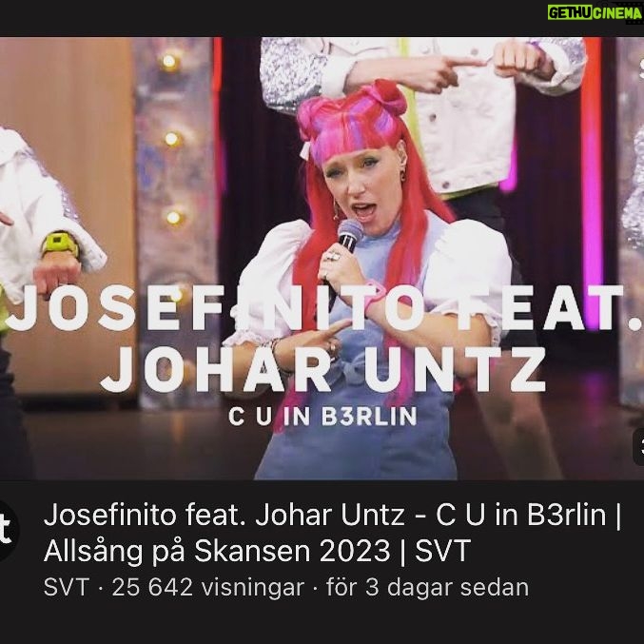Tap the JOSEFINITO FEAT. overlay heading

click(x=322, y=307)
